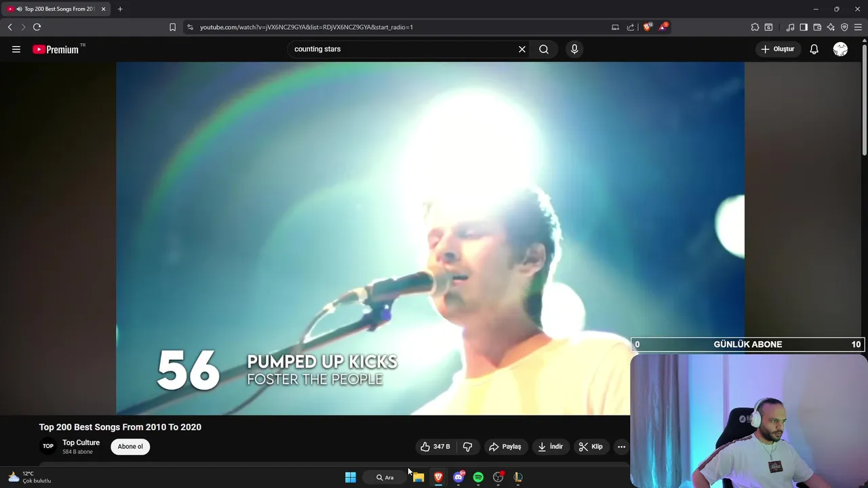Image resolution: width=868 pixels, height=488 pixels.
Task: Open Brave VPN shield icon
Action: tap(844, 27)
